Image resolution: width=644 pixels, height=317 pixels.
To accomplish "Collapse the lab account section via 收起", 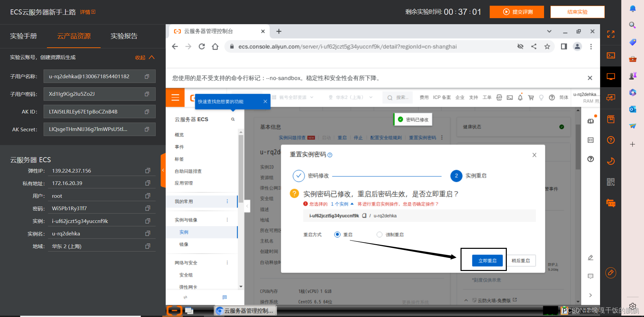I will pos(145,57).
